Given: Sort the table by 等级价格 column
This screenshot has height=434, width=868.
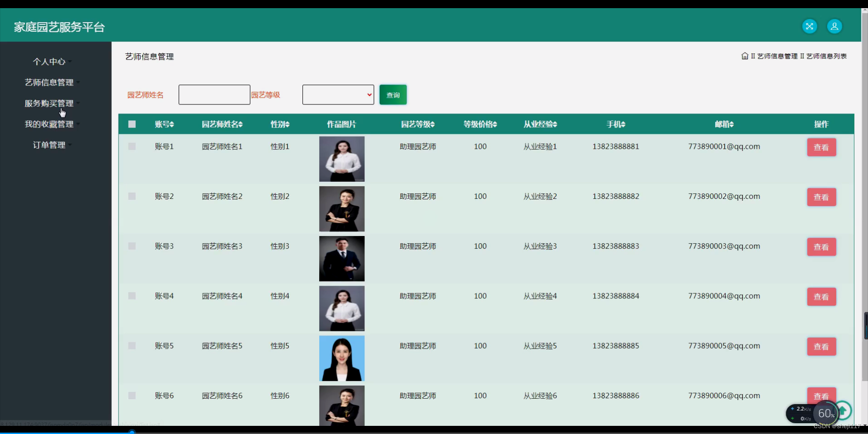Looking at the screenshot, I should coord(480,124).
